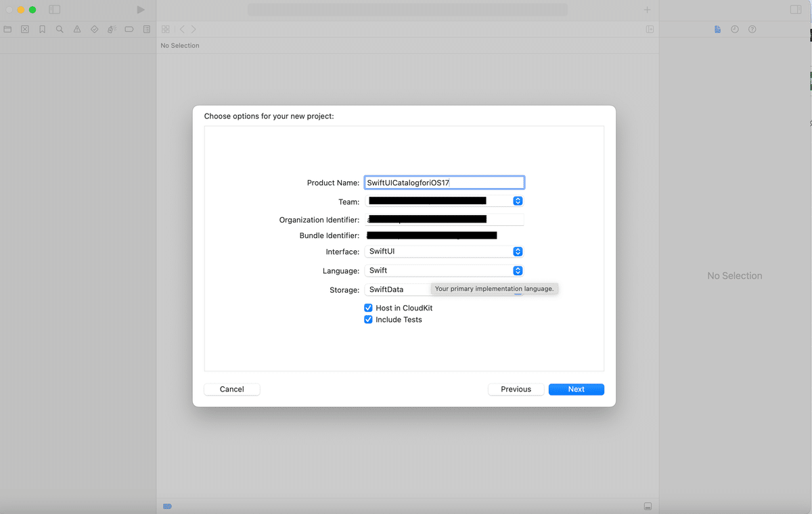
Task: Click the Next button
Action: [x=577, y=389]
